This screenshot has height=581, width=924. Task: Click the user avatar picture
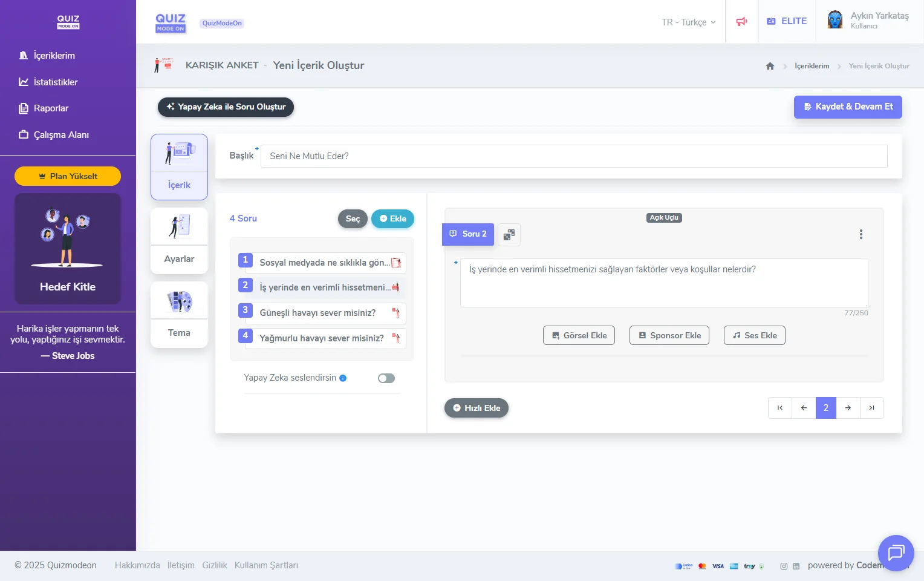coord(835,20)
